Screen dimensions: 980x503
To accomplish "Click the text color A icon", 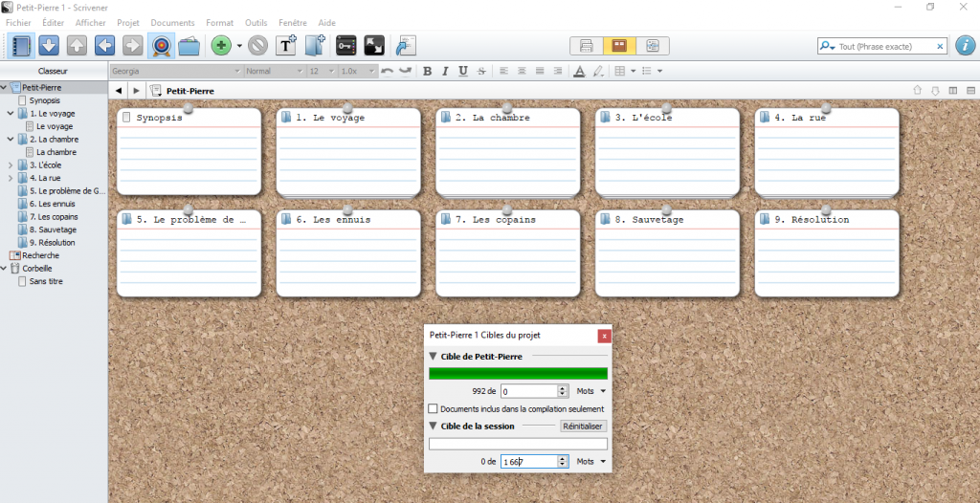I will click(579, 71).
